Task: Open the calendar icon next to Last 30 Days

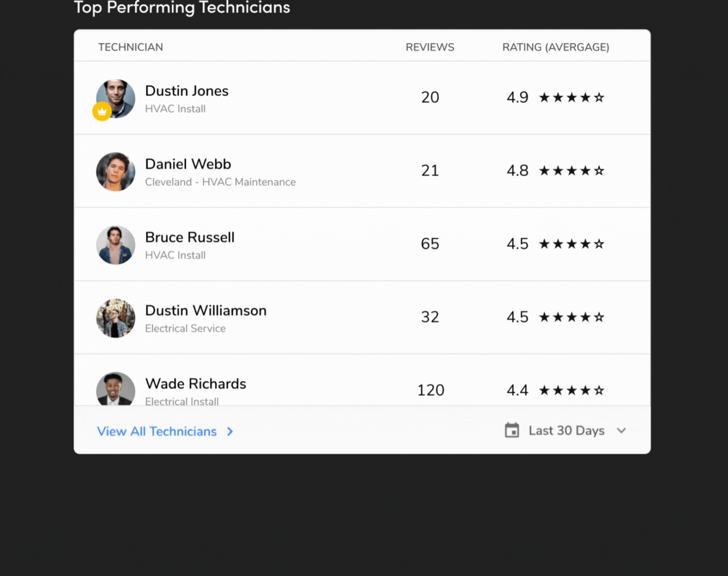Action: [x=513, y=430]
